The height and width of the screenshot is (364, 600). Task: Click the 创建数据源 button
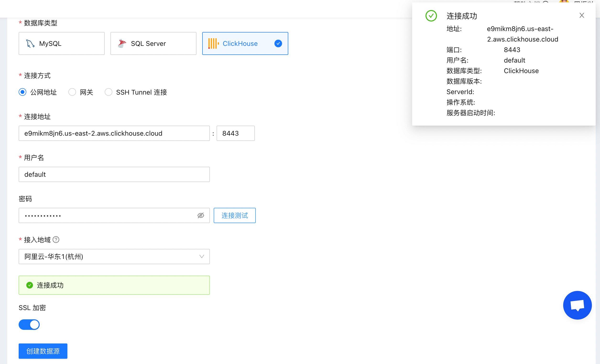click(43, 351)
